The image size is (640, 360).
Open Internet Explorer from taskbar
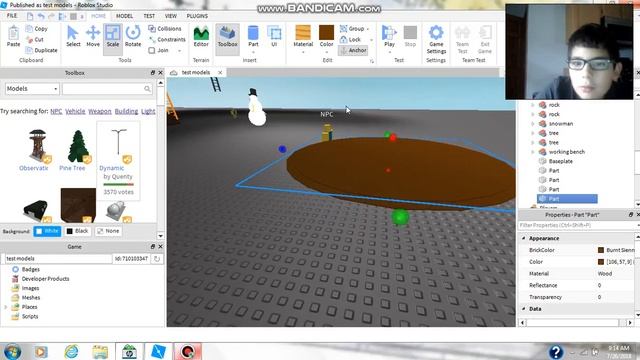pos(71,352)
